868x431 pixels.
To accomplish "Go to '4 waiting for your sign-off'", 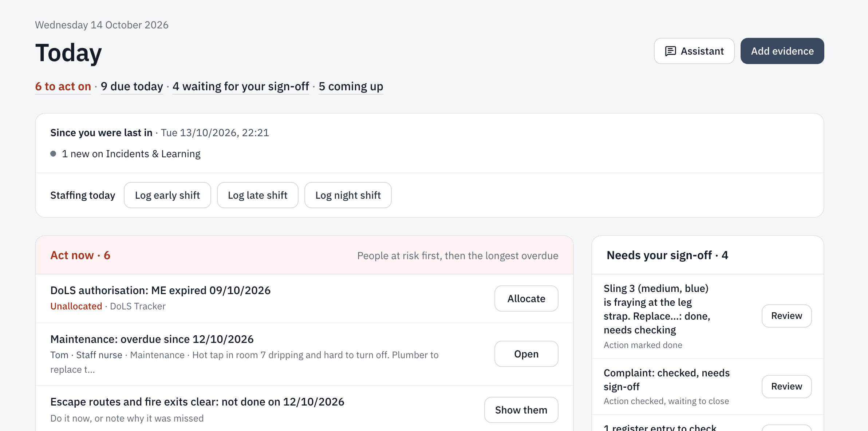I will pos(241,86).
